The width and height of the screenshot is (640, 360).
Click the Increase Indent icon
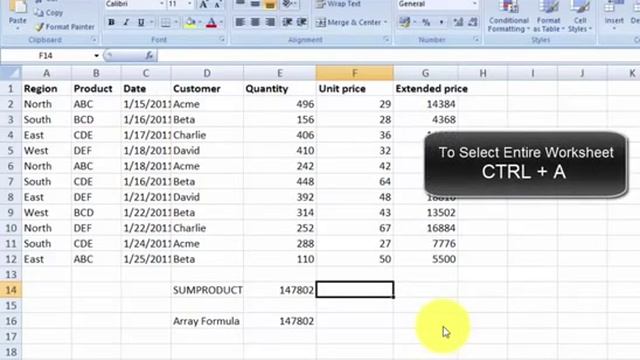(x=302, y=22)
